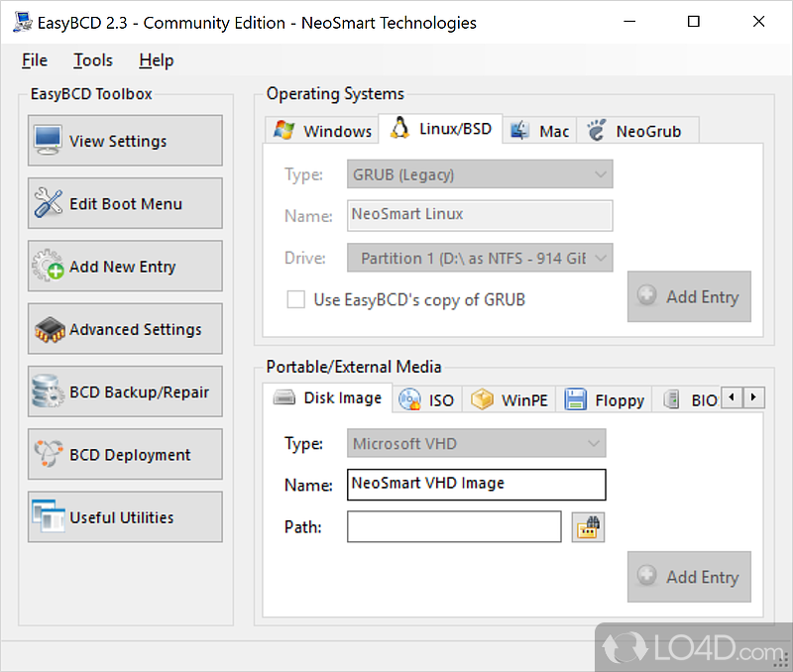Switch to the Windows tab
The width and height of the screenshot is (793, 672).
(323, 131)
